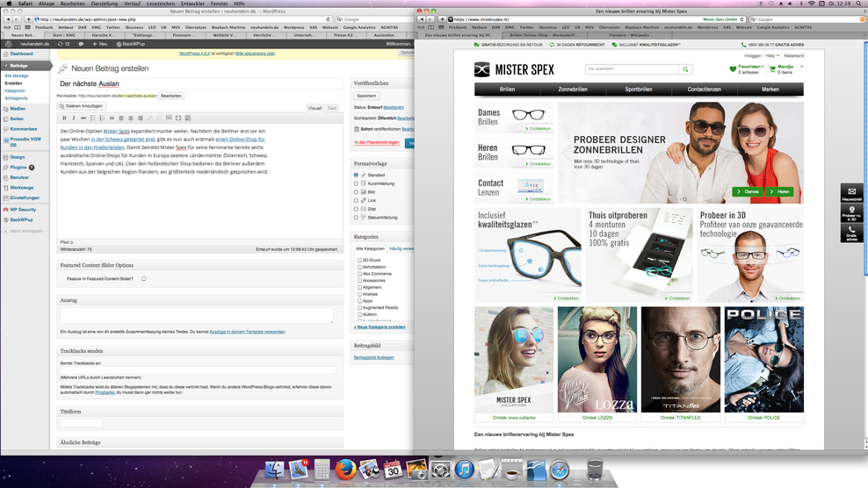868x488 pixels.
Task: Switch to Häufig verwendet categories tab
Action: click(401, 249)
